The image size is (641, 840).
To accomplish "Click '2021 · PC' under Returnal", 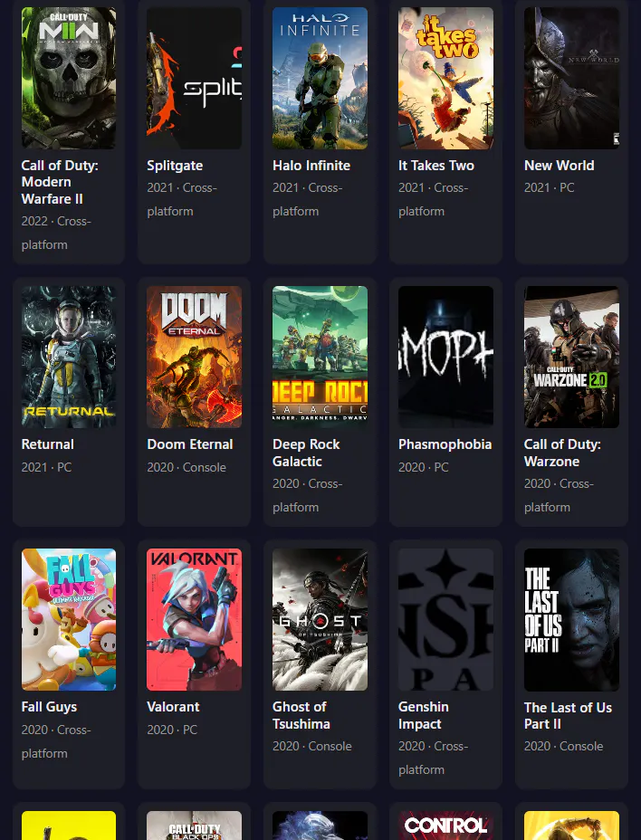I will pyautogui.click(x=47, y=467).
